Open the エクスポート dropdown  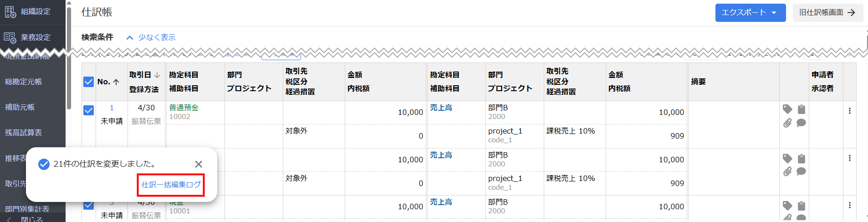(x=750, y=12)
